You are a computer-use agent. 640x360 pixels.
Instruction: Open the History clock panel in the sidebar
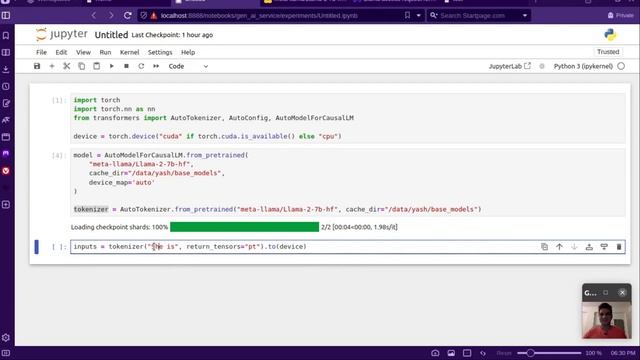click(6, 86)
